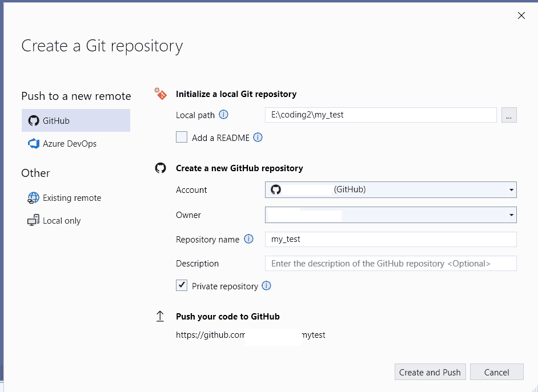Click the Add a README label

(x=220, y=138)
